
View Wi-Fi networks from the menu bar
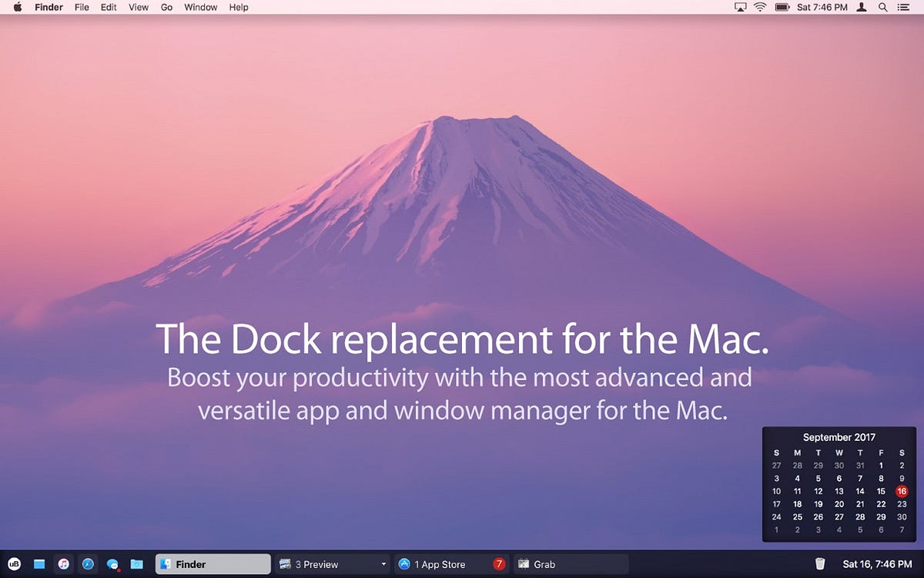coord(760,7)
